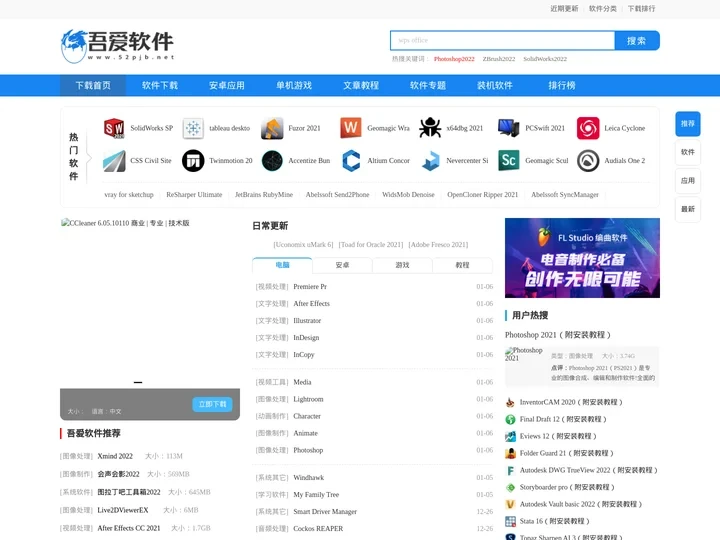Click Stata 16 list icon
The width and height of the screenshot is (720, 540).
coord(510,521)
